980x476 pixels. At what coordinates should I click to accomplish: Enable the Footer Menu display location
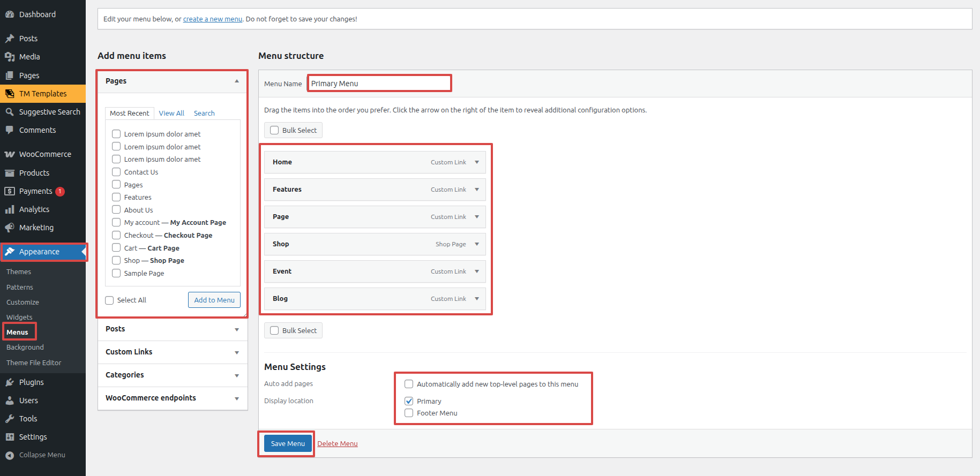409,413
